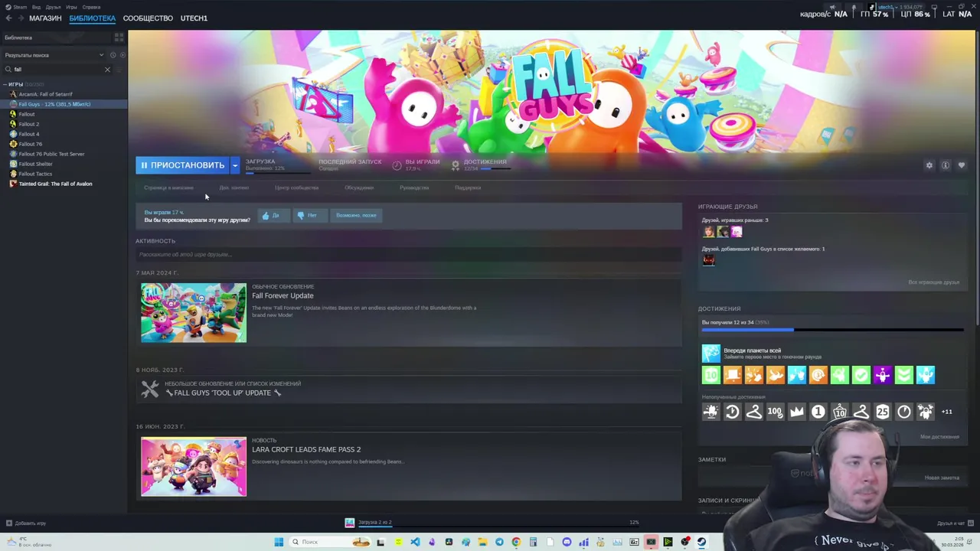Go forward with the Steam navigation arrow

tap(20, 18)
